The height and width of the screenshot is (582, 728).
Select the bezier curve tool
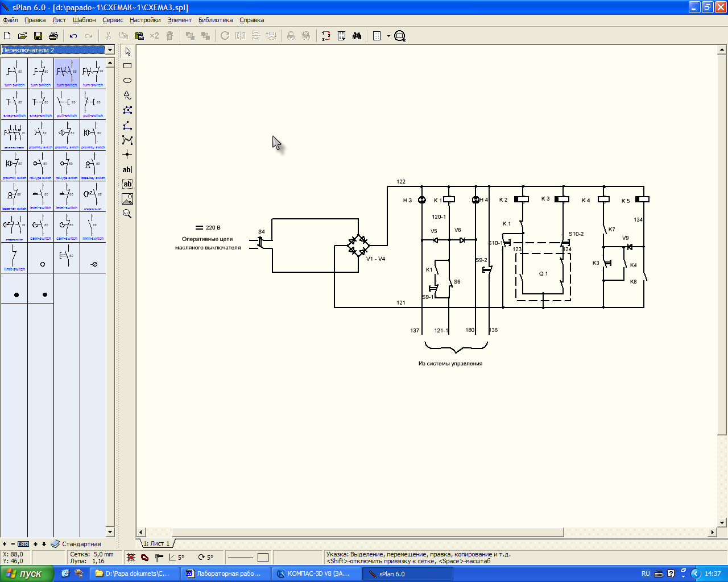(127, 140)
